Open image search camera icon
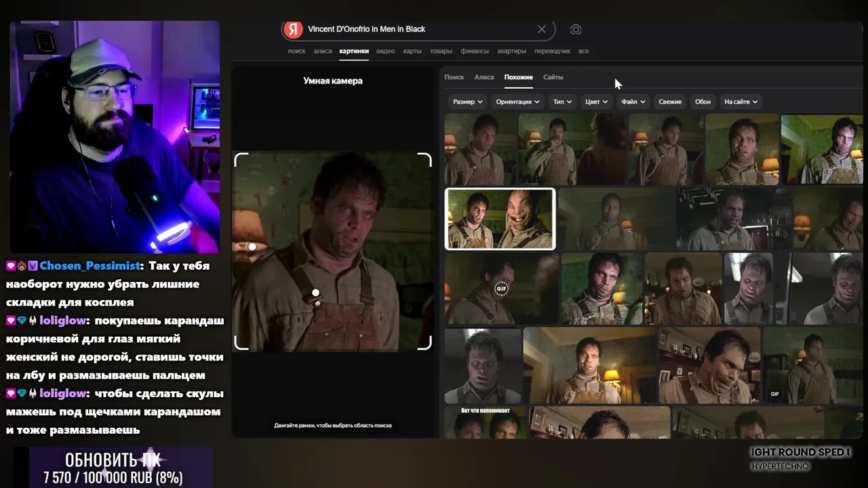 point(576,29)
